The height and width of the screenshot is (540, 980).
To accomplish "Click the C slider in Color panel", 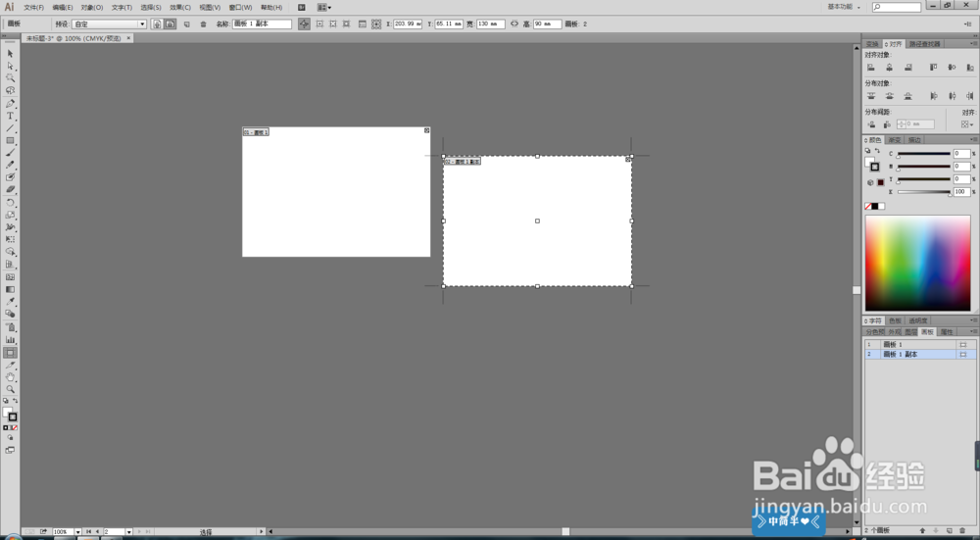I will pos(924,154).
